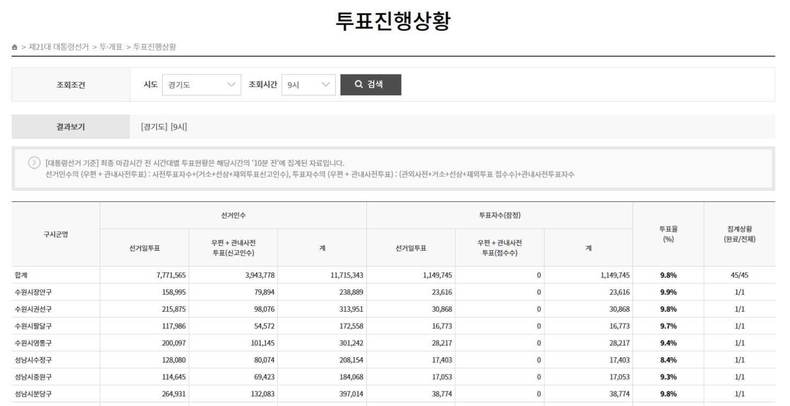Click the 9.3% turnout for 성남시중원구

[668, 377]
